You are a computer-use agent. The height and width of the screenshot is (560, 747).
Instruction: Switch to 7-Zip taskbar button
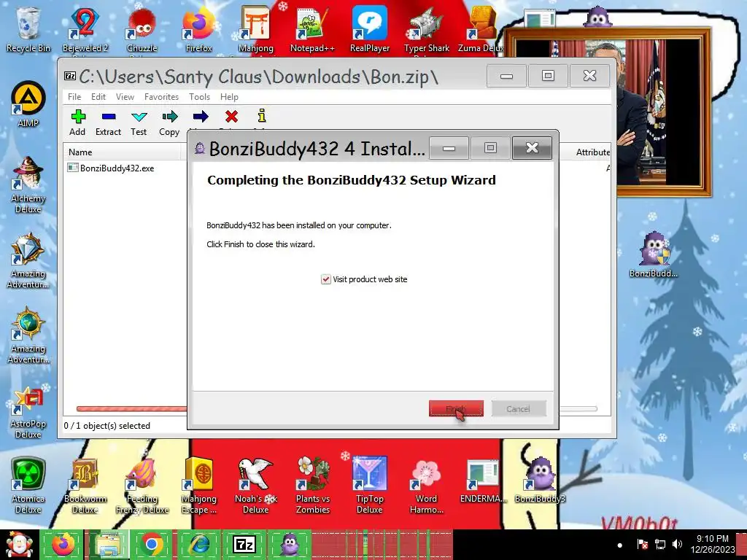coord(244,545)
